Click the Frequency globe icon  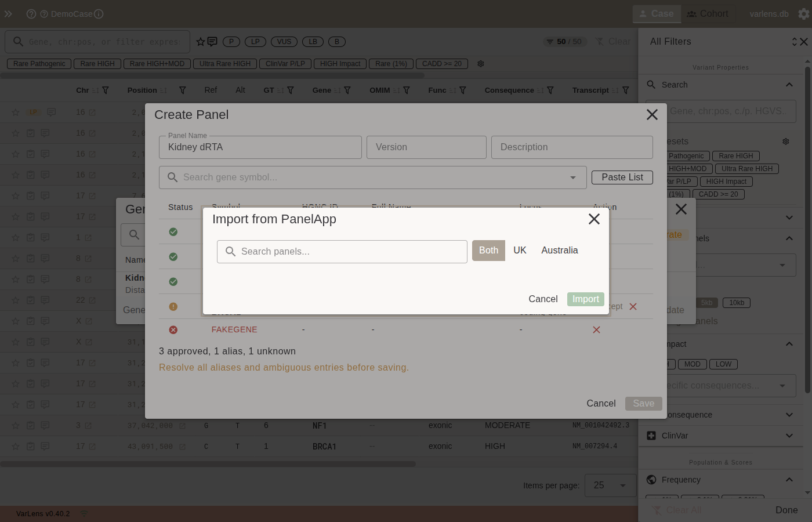(651, 480)
